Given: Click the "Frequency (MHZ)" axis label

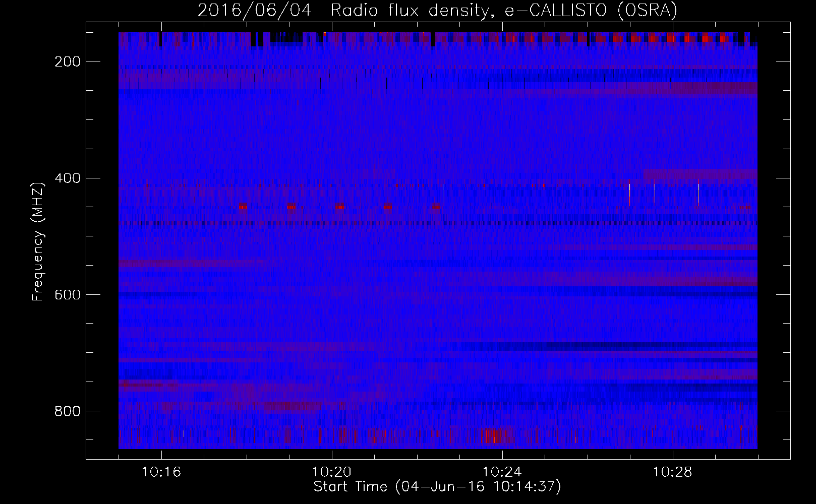Looking at the screenshot, I should (x=38, y=241).
